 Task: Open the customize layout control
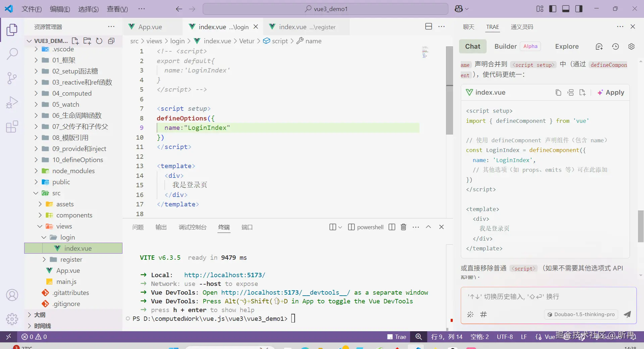coord(540,9)
